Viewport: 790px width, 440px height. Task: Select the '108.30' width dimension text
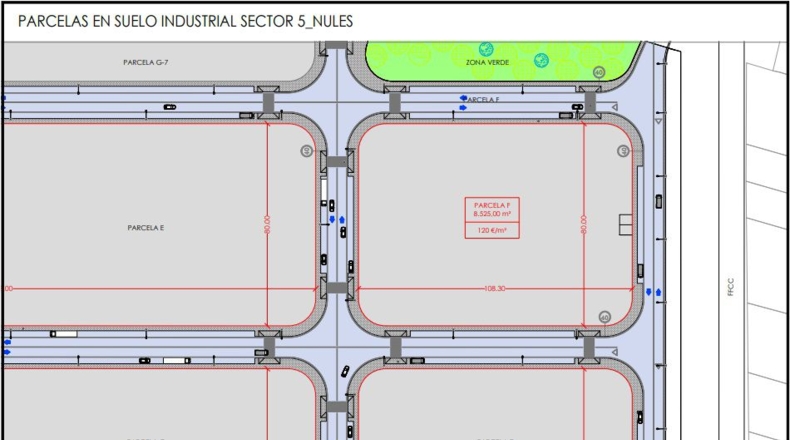tap(494, 289)
